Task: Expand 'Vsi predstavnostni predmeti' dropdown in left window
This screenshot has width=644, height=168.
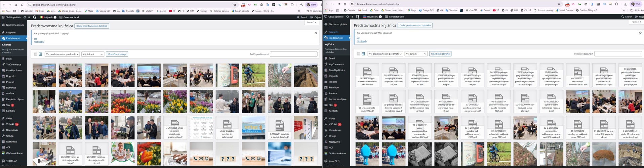Action: click(x=62, y=54)
